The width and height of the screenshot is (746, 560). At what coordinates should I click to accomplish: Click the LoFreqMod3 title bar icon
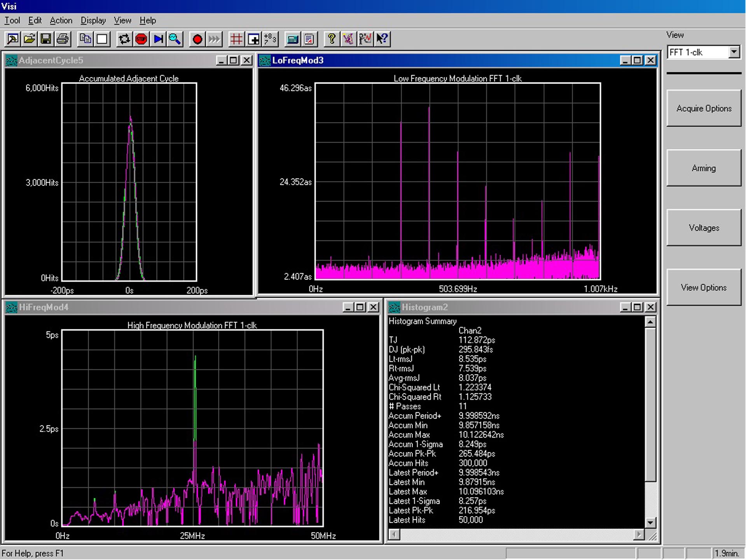click(265, 60)
